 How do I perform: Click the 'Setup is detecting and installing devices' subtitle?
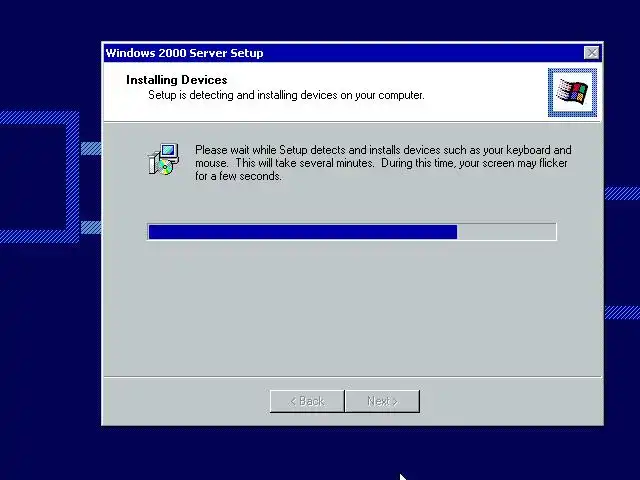point(287,95)
